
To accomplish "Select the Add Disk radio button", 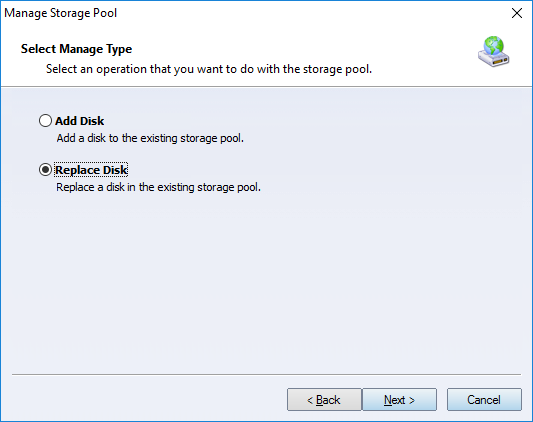I will click(x=45, y=121).
